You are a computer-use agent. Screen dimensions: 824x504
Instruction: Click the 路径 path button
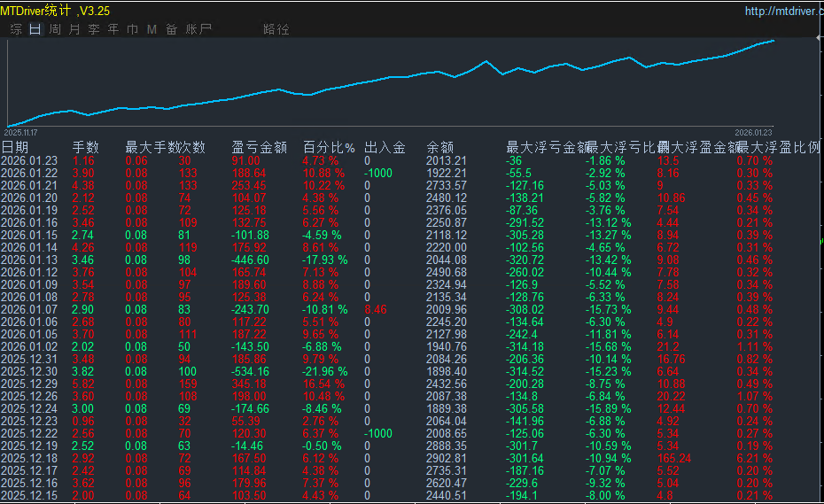(x=276, y=29)
